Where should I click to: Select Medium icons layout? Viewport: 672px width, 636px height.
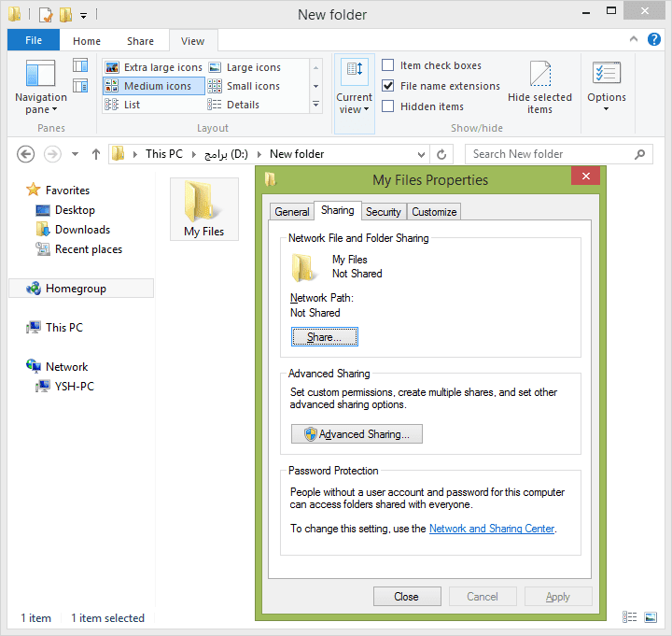154,86
